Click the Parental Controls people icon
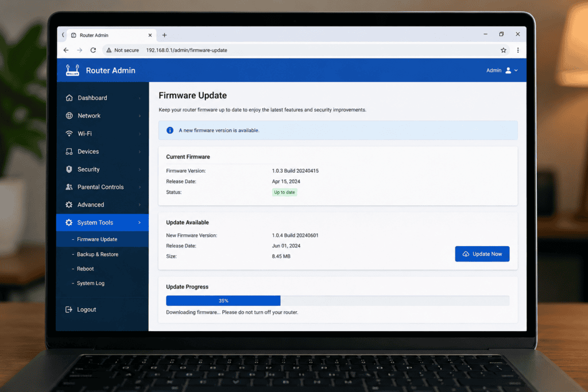Screen dimensions: 588x392 pyautogui.click(x=69, y=187)
